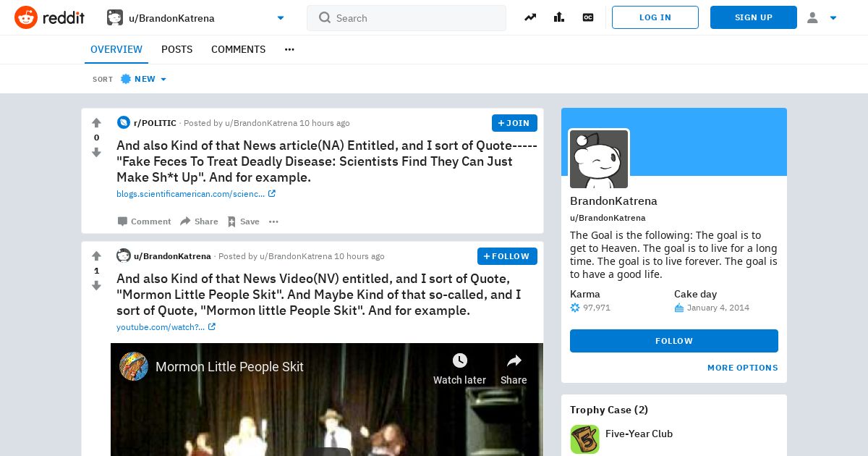Open the Popular trending arrow icon
Screen dimensions: 868x456
(530, 17)
